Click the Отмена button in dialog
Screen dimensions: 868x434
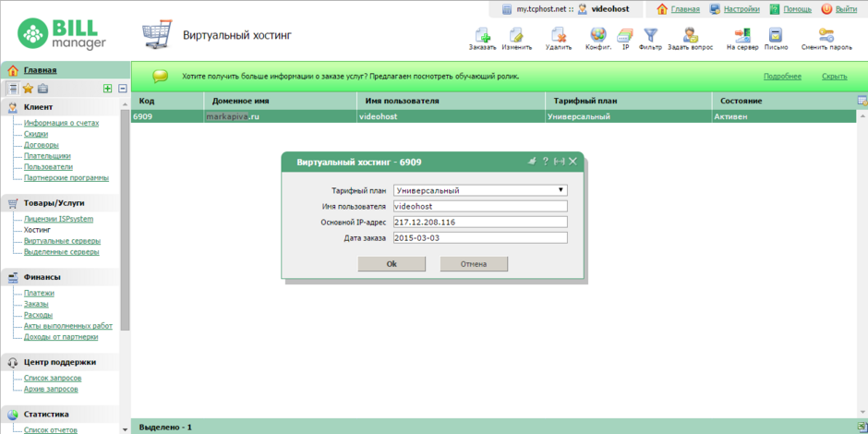click(474, 264)
